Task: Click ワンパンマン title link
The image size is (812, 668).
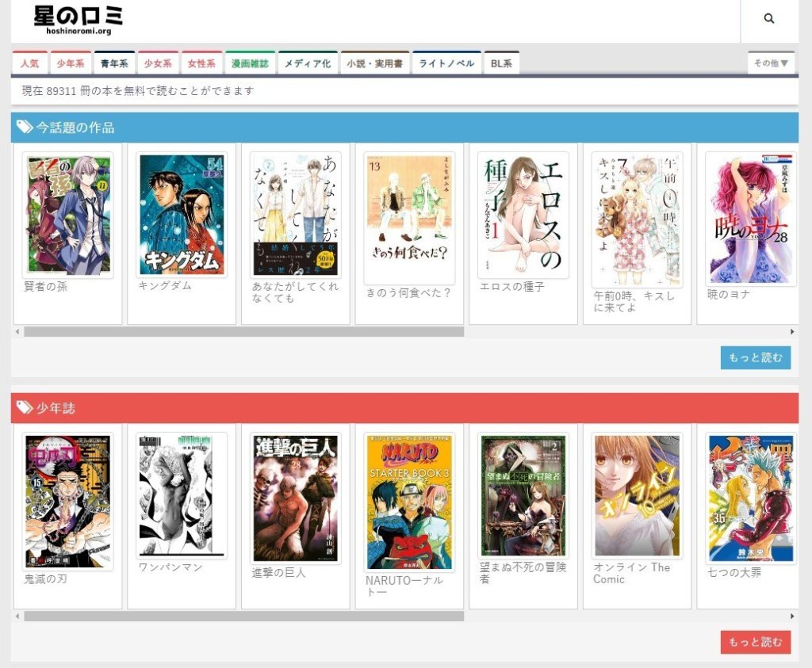Action: 170,567
